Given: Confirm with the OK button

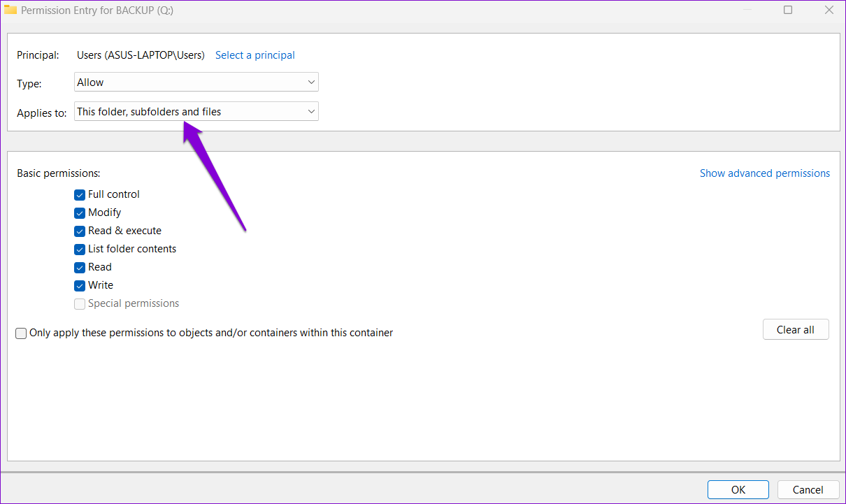Looking at the screenshot, I should coord(738,490).
